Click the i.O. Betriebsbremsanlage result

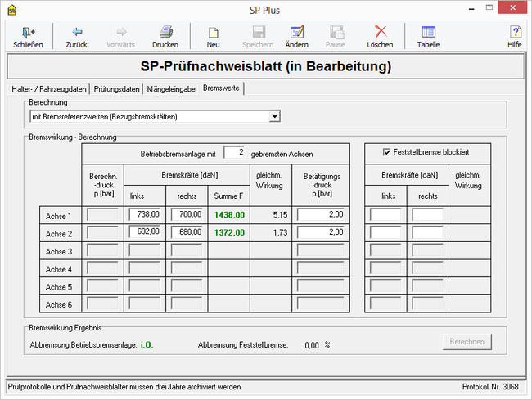[x=147, y=344]
